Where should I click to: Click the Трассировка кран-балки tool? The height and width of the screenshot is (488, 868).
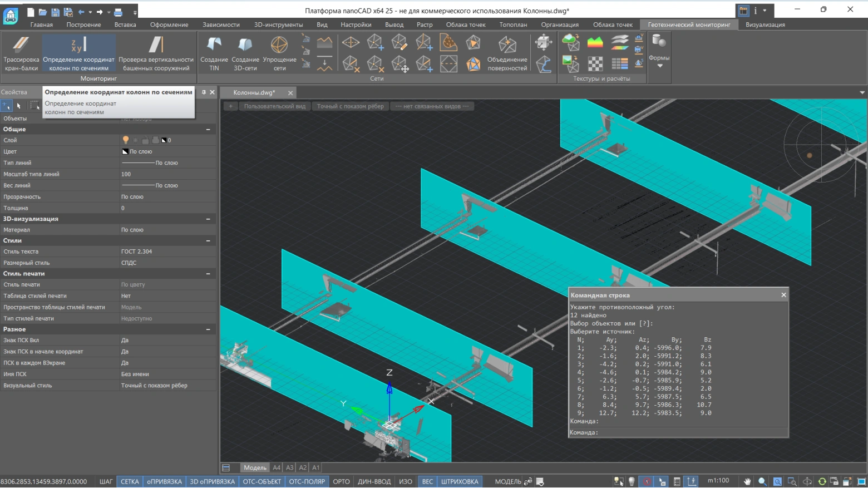21,53
